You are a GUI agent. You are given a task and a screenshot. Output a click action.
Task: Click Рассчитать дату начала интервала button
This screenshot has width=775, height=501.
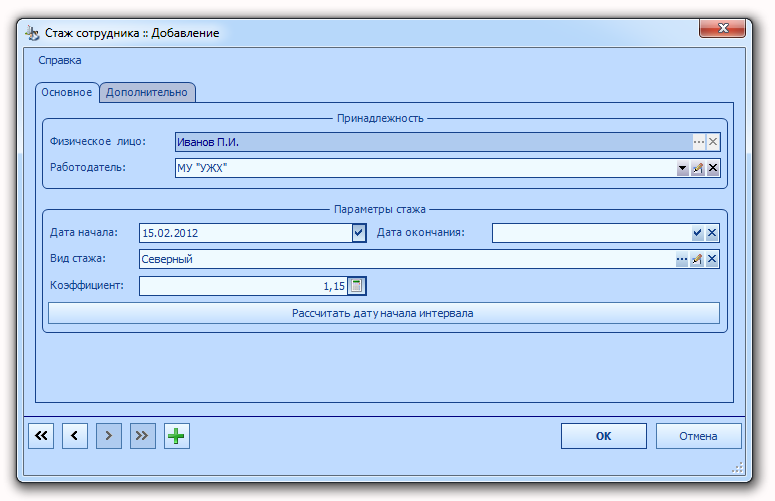(x=384, y=313)
